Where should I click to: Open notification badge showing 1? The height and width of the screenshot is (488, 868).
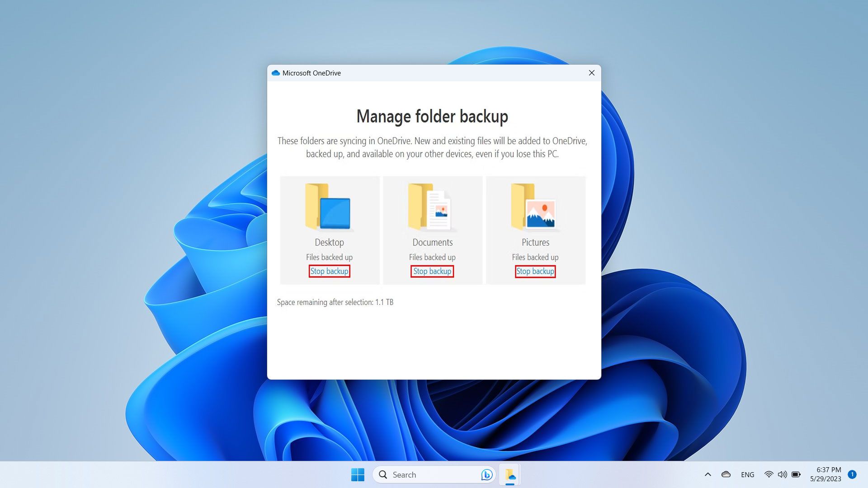click(x=852, y=474)
